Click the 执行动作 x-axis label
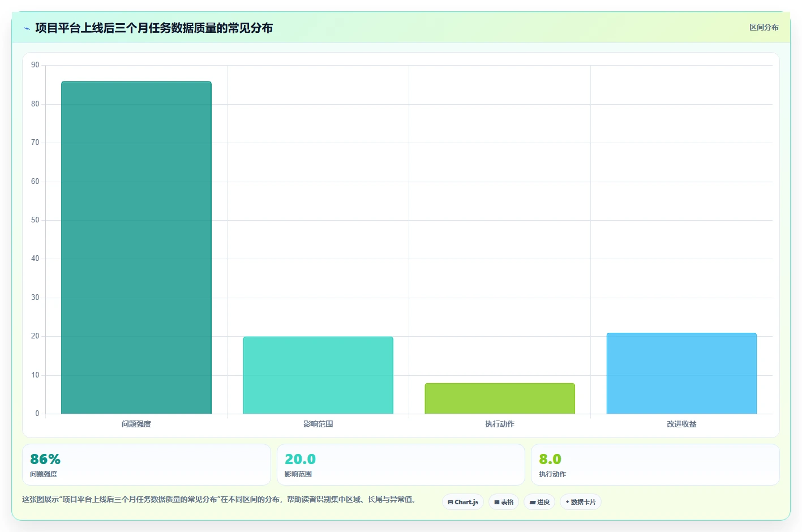 coord(500,424)
